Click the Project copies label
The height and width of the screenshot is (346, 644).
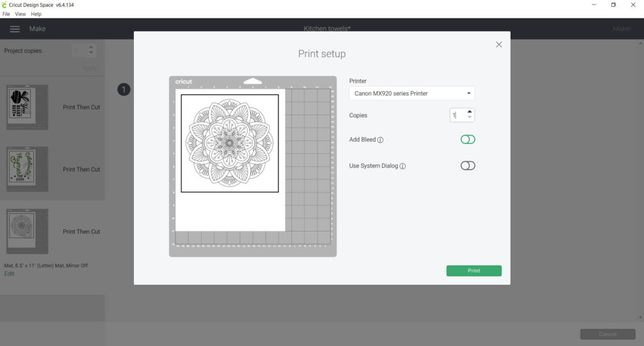(x=23, y=51)
